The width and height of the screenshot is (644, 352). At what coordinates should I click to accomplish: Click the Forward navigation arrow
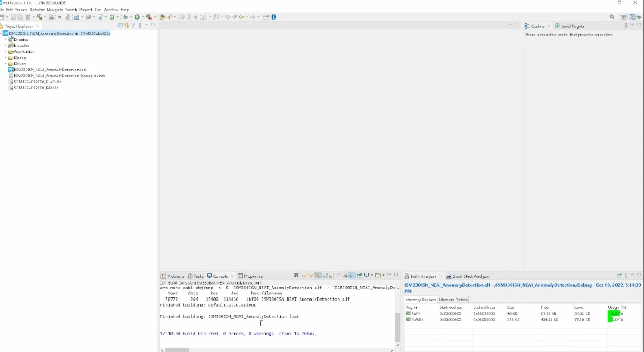tap(253, 17)
